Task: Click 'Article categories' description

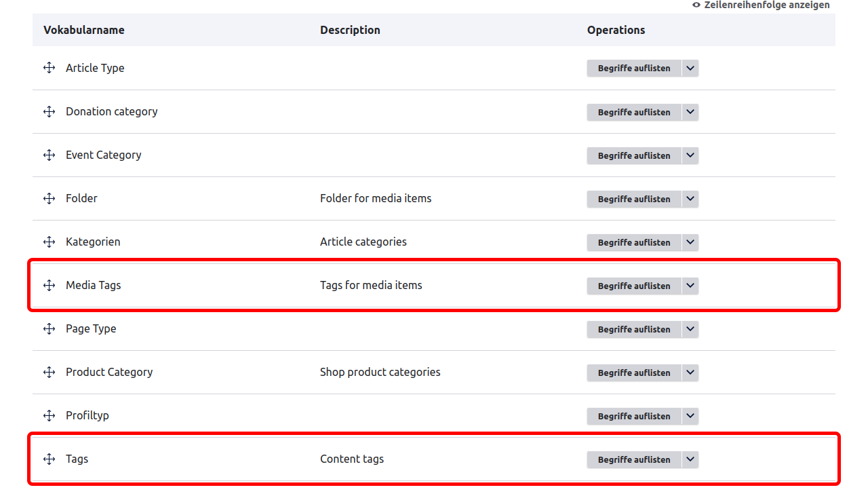Action: 363,242
